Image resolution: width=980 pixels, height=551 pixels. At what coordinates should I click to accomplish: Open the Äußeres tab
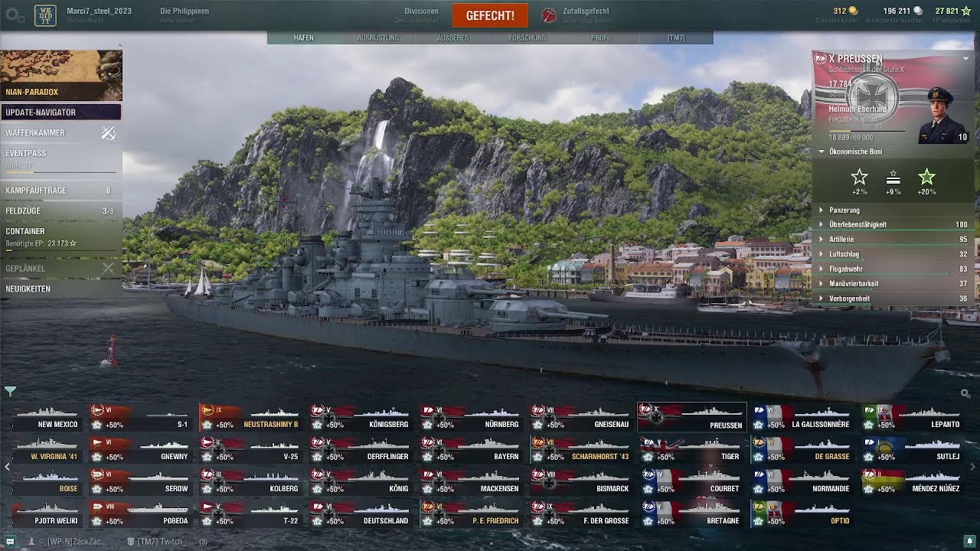coord(452,37)
